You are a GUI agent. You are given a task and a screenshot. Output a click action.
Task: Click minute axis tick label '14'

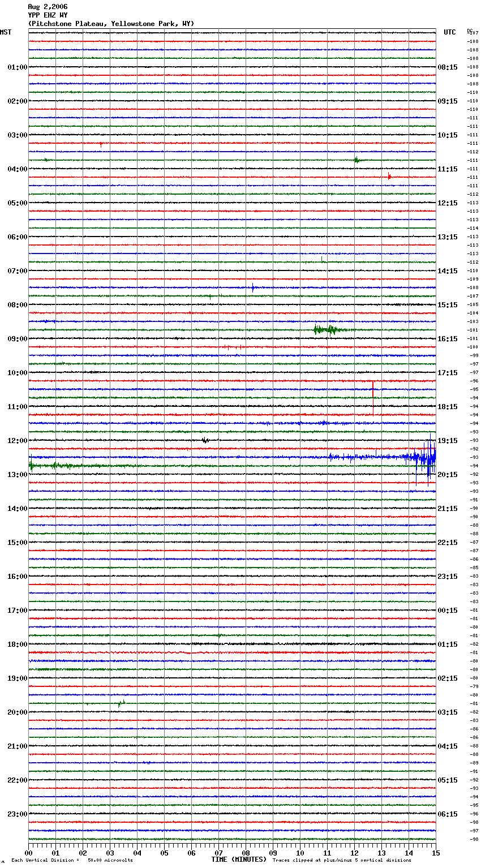click(x=409, y=853)
